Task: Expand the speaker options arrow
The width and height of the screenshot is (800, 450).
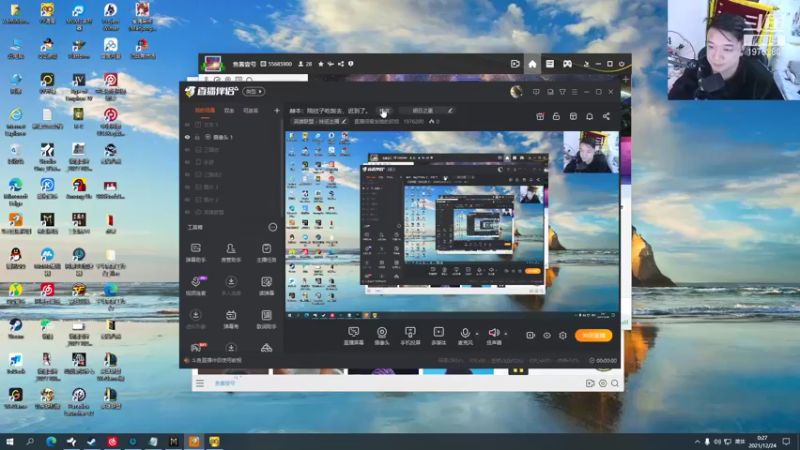Action: tap(506, 334)
